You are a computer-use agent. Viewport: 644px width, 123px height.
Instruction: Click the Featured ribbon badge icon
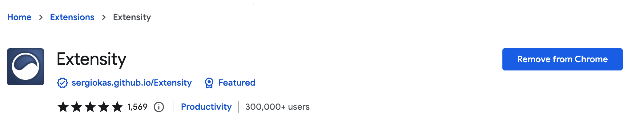[209, 83]
